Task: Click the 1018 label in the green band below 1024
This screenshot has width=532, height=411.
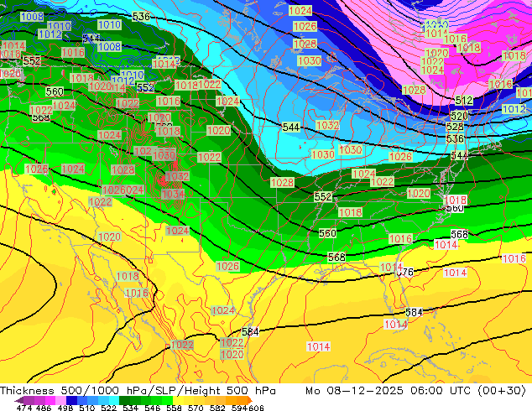Action: [351, 212]
